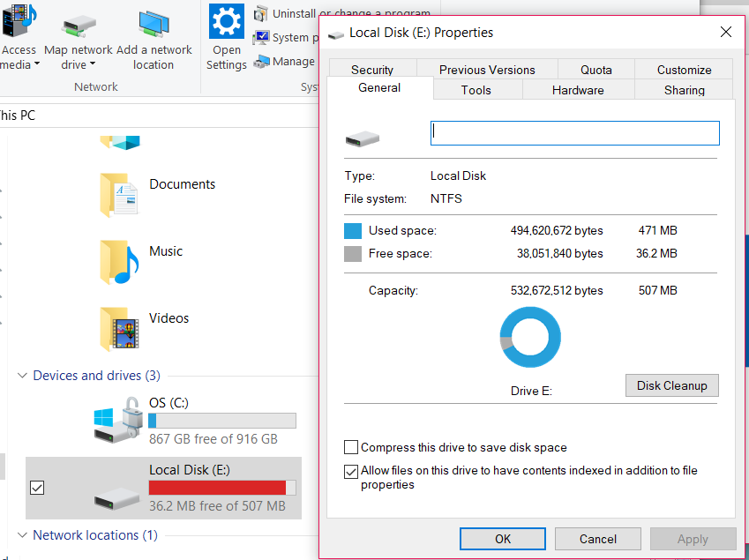Open the Videos folder icon
Image resolution: width=749 pixels, height=560 pixels.
[119, 329]
